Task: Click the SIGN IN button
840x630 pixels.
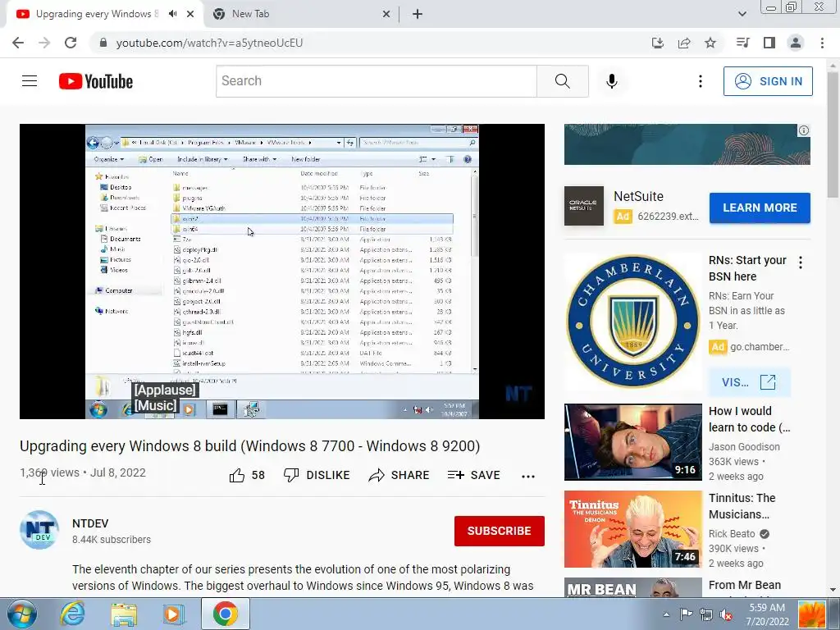Action: pos(768,81)
